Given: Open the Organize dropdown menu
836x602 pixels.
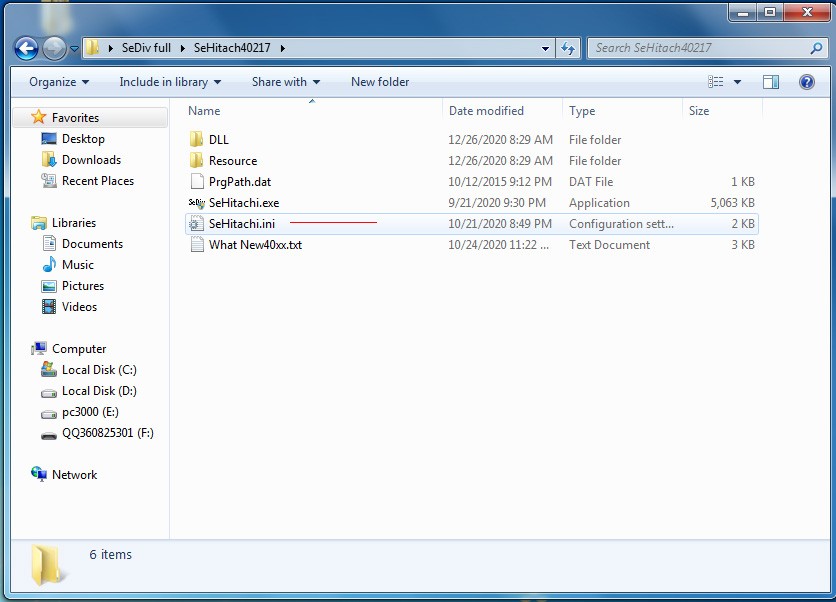Looking at the screenshot, I should coord(59,82).
